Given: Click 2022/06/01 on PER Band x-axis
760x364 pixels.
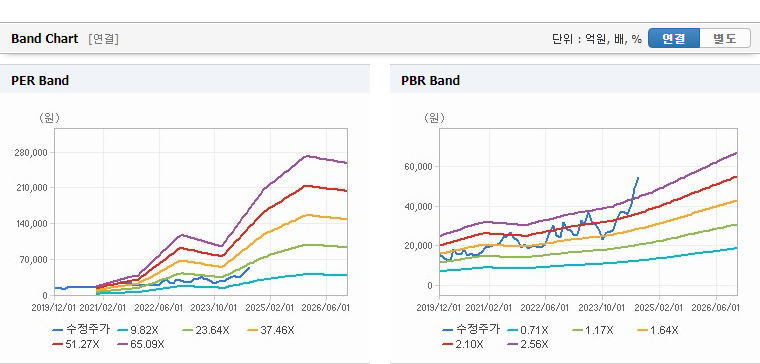Looking at the screenshot, I should pos(158,308).
